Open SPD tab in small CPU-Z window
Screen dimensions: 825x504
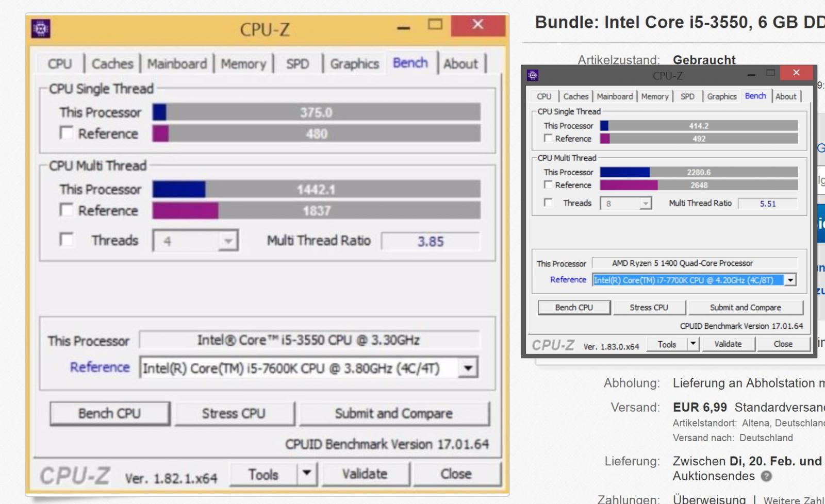click(687, 96)
